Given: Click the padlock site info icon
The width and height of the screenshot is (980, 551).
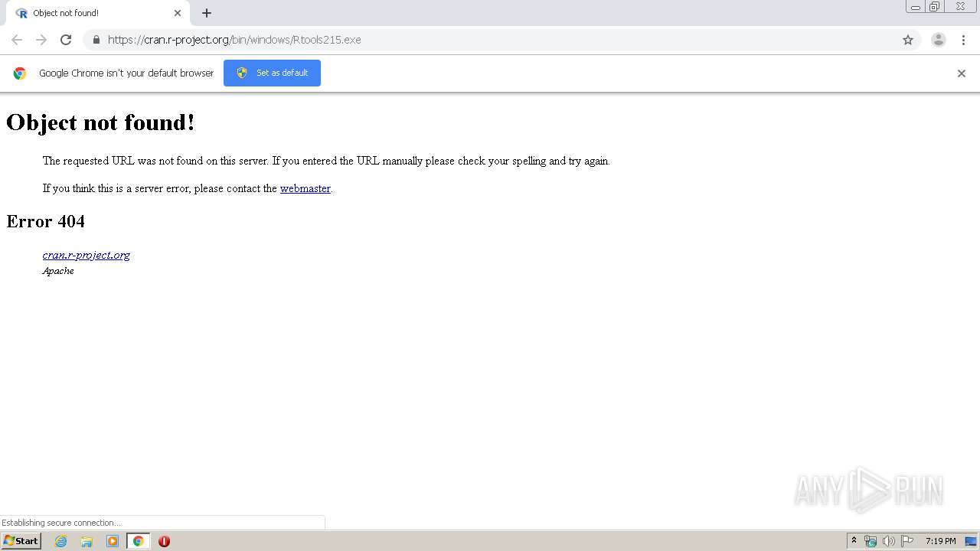Looking at the screenshot, I should click(96, 40).
